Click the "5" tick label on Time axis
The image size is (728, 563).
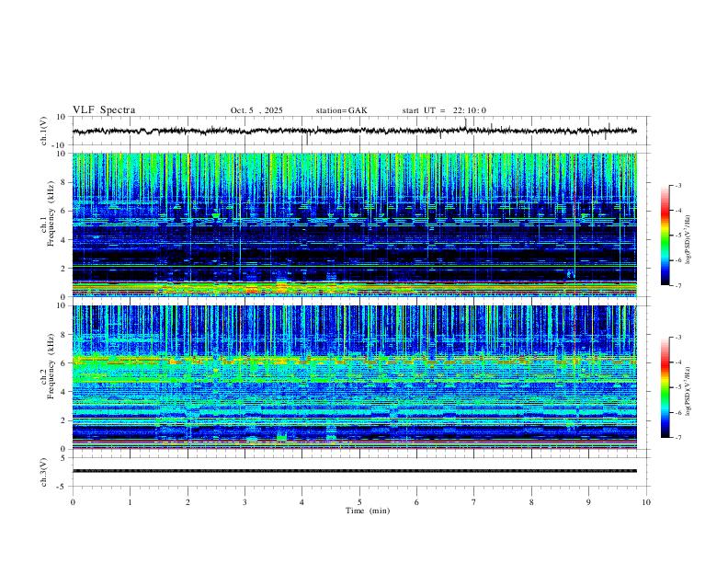(359, 502)
